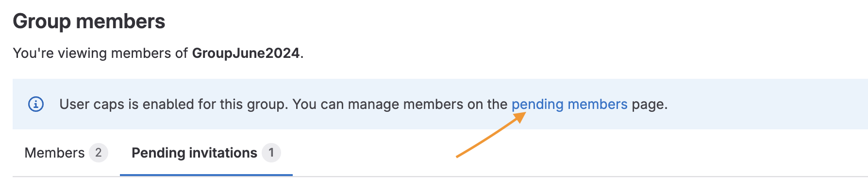Select the bold GroupJune2024 group name
Viewport: 868px width, 178px height.
click(x=246, y=53)
